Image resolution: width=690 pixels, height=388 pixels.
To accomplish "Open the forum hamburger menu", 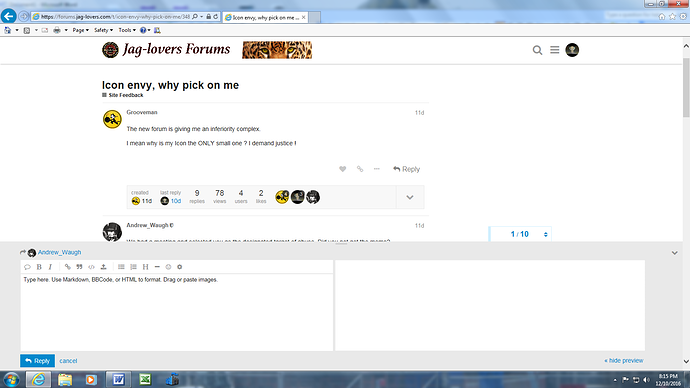I will pyautogui.click(x=554, y=50).
